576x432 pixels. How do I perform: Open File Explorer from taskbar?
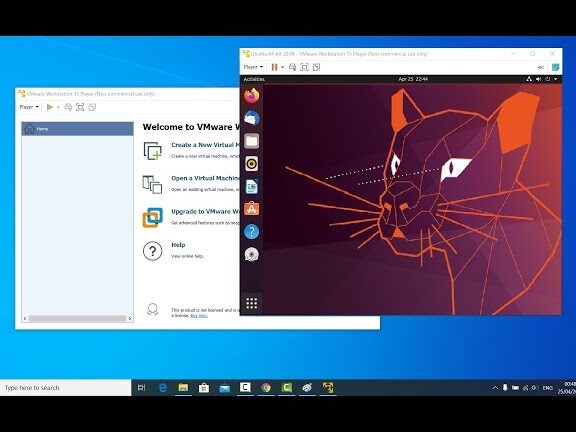(183, 388)
